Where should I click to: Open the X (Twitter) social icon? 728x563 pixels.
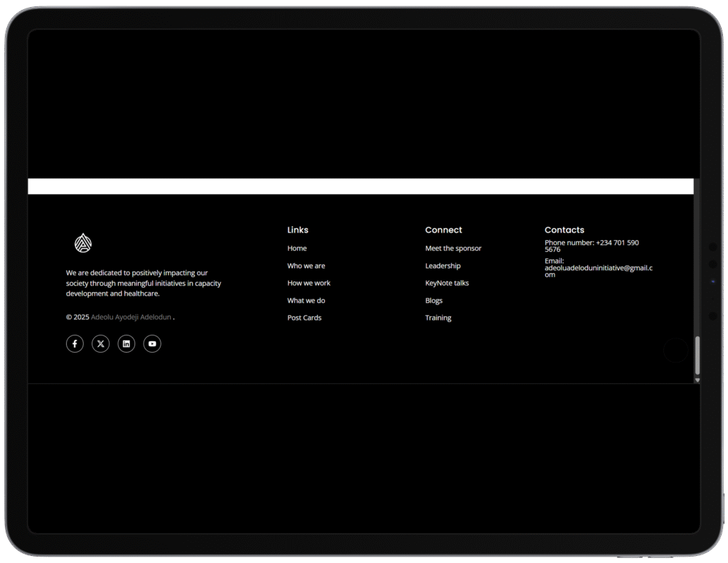100,344
